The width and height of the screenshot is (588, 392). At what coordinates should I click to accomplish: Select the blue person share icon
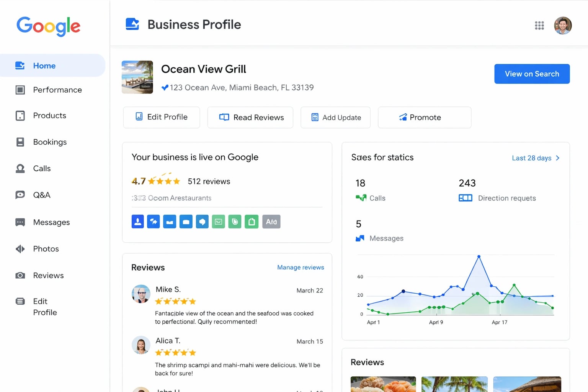[x=137, y=221]
